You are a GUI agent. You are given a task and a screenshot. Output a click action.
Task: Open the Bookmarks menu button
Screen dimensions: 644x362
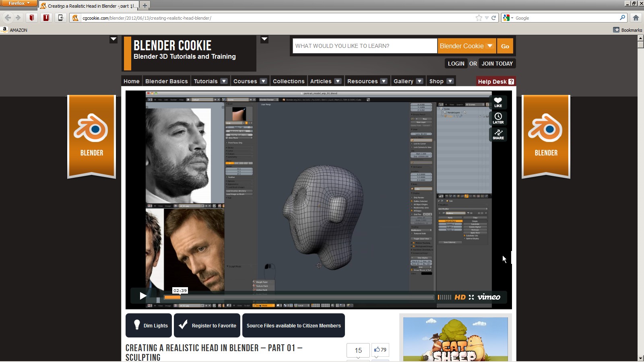tap(627, 30)
